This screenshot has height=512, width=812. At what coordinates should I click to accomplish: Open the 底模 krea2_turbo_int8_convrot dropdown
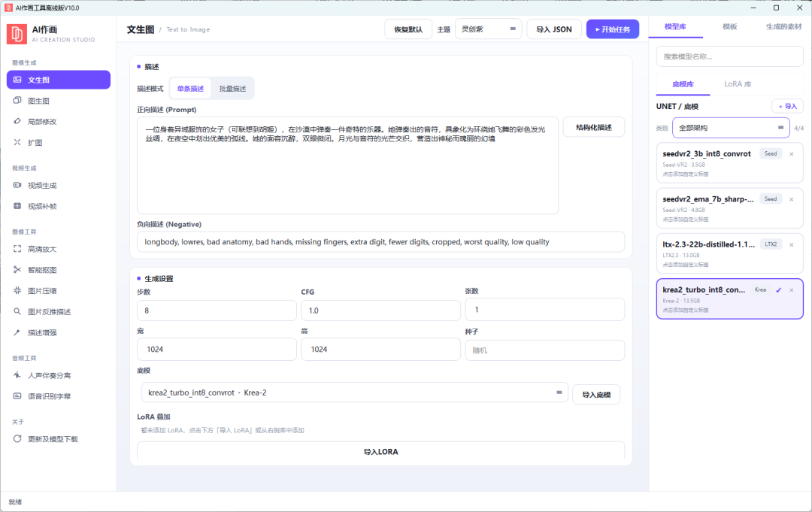coord(354,392)
